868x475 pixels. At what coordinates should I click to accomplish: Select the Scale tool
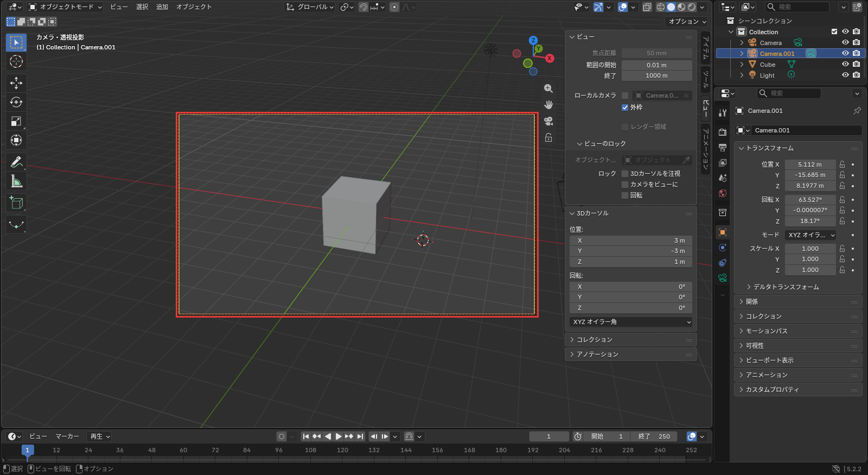click(16, 121)
